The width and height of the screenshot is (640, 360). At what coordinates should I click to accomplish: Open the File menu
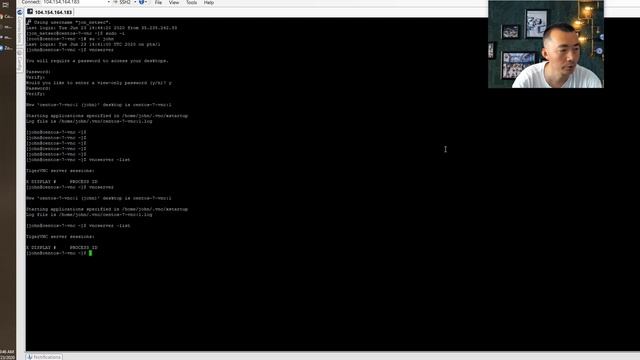158,2
